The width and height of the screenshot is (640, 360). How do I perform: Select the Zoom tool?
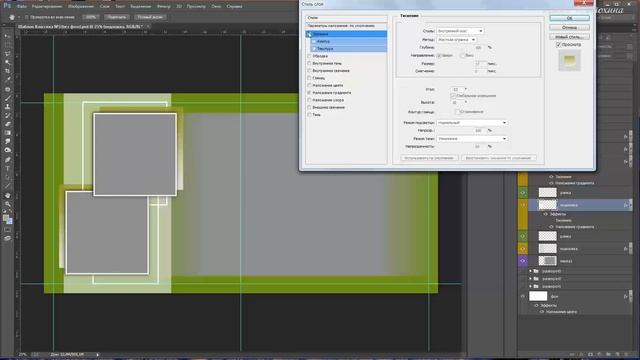pos(7,204)
